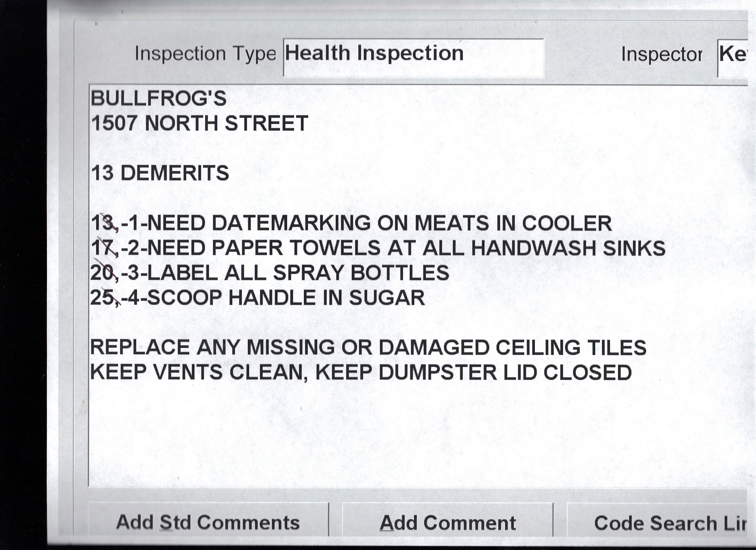Image resolution: width=756 pixels, height=550 pixels.
Task: Click the Add Std Comments button
Action: 208,522
